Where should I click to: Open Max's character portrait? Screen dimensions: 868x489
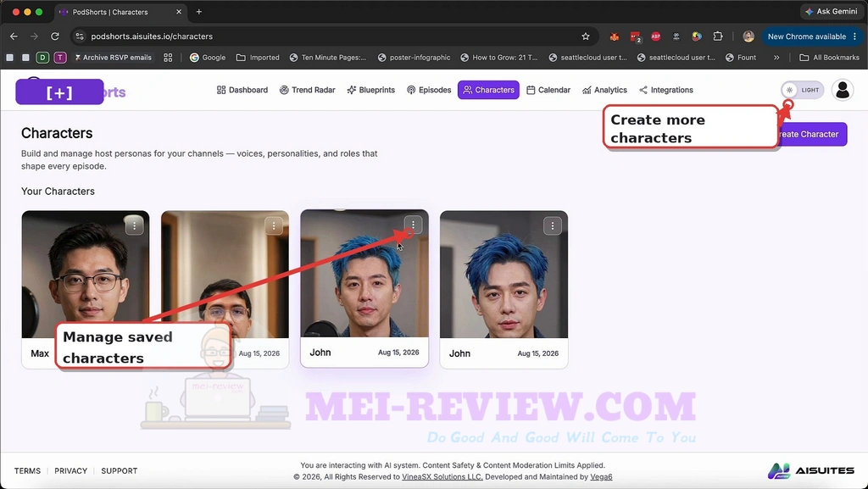[86, 275]
